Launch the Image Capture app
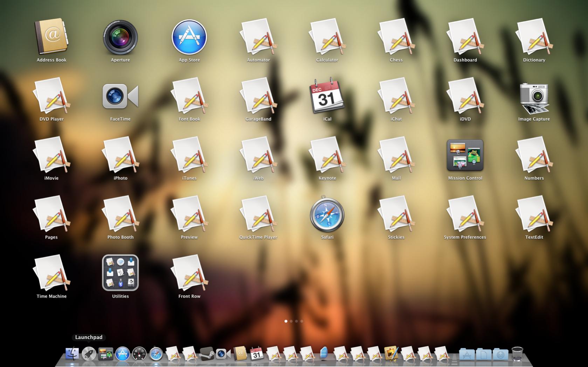 pos(534,98)
